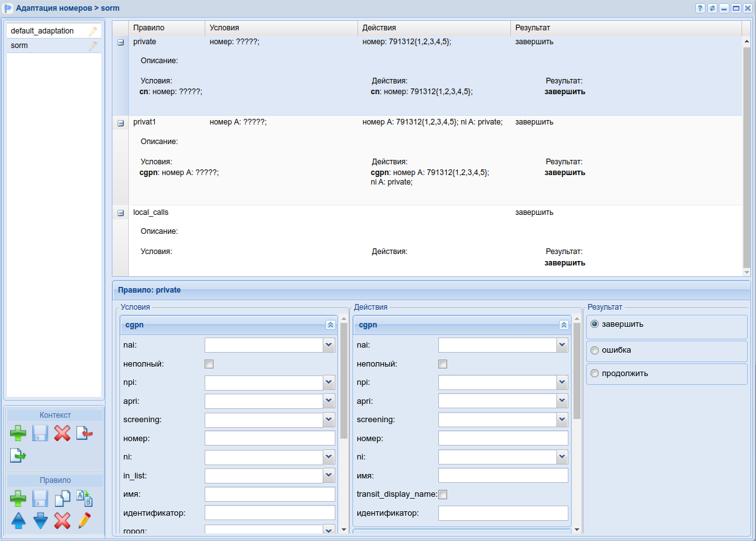Image resolution: width=756 pixels, height=541 pixels.
Task: Click the import context icon with red arrow
Action: (85, 433)
